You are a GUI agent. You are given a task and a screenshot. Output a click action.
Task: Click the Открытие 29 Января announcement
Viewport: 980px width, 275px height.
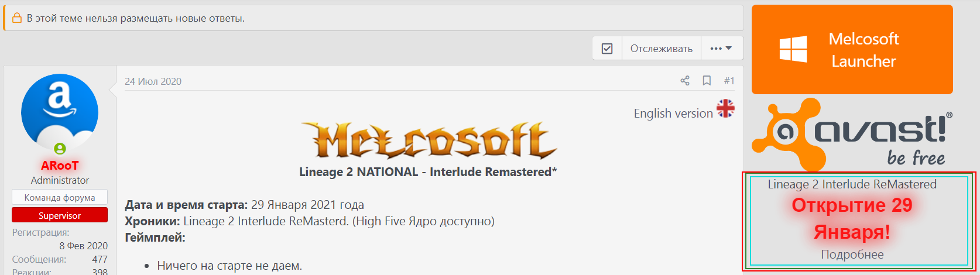pyautogui.click(x=852, y=218)
